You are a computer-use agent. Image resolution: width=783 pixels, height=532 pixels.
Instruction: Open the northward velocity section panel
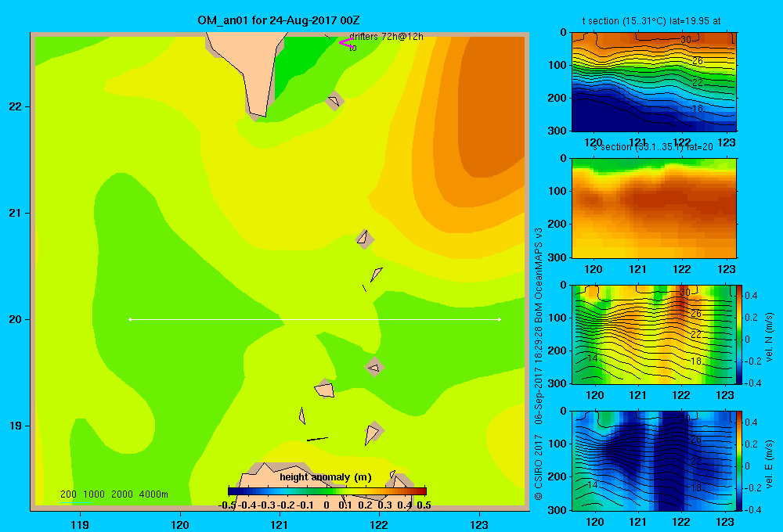654,334
